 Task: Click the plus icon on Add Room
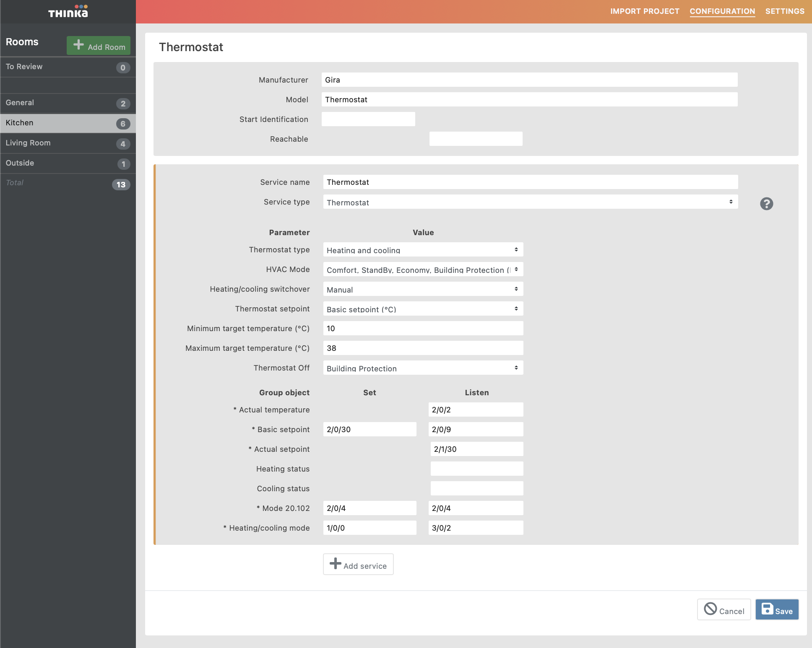coord(78,45)
